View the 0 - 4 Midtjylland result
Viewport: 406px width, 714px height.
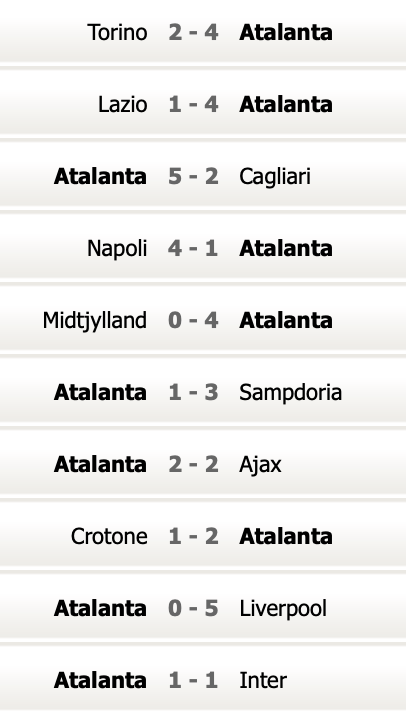193,321
